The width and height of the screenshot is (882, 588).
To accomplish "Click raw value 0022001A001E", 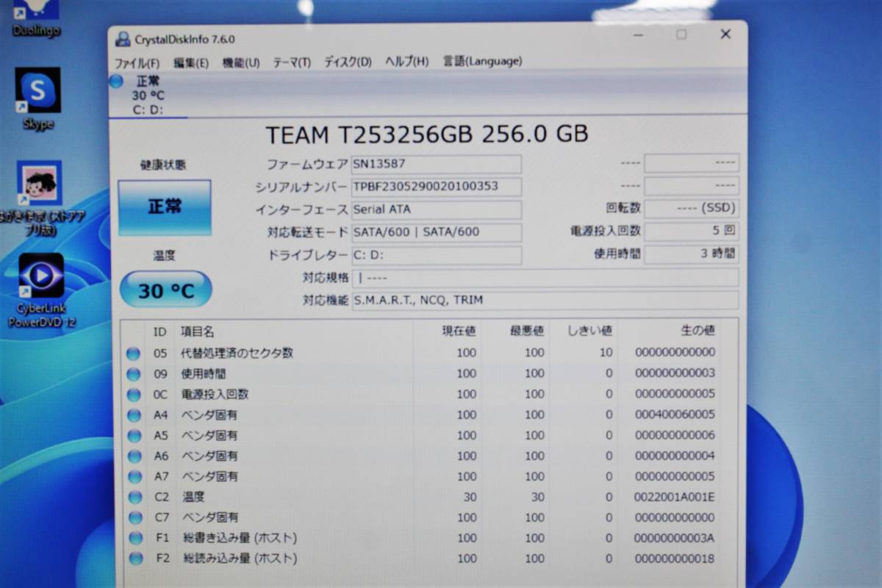I will point(674,497).
